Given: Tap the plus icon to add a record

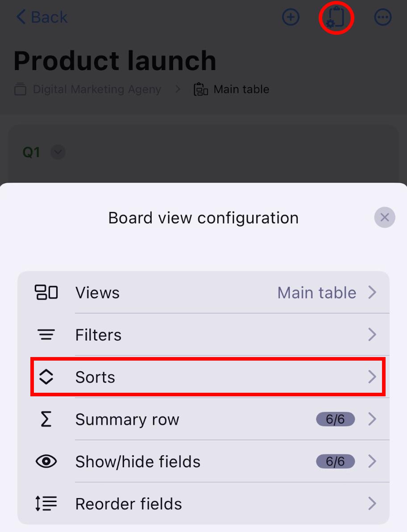Looking at the screenshot, I should 291,17.
